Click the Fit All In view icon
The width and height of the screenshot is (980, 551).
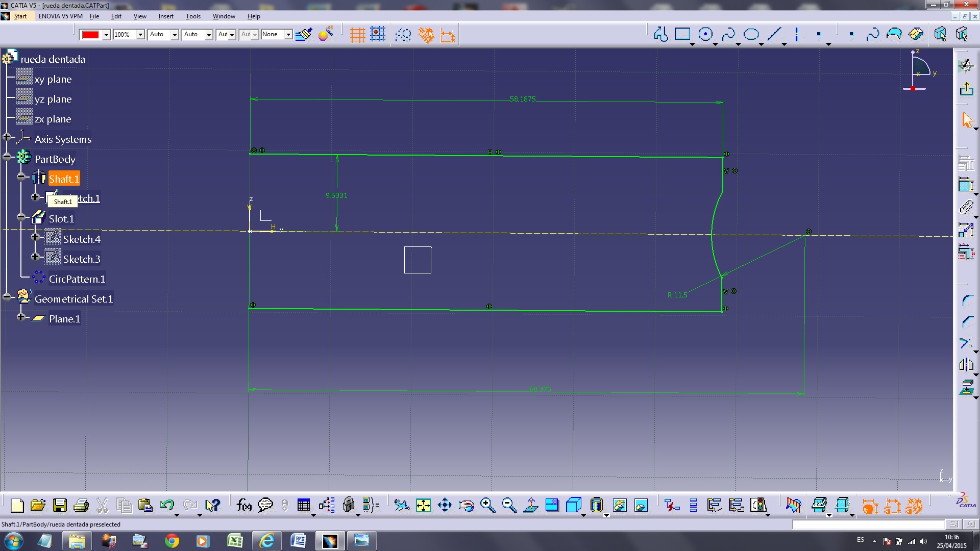[423, 505]
